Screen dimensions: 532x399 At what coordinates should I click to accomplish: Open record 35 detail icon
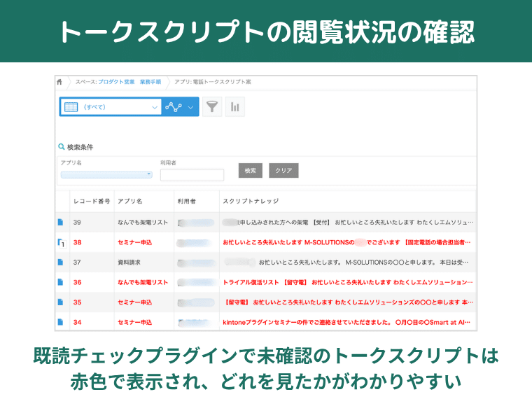coord(60,302)
